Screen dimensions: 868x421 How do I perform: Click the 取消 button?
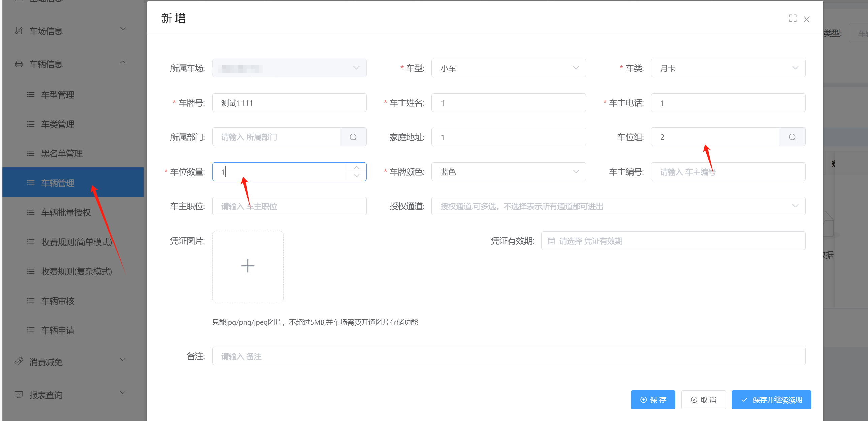(x=703, y=400)
